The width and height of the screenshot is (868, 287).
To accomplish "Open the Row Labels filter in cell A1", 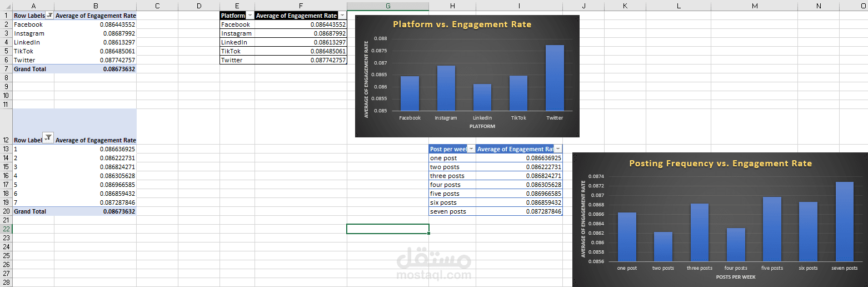I will tap(49, 16).
